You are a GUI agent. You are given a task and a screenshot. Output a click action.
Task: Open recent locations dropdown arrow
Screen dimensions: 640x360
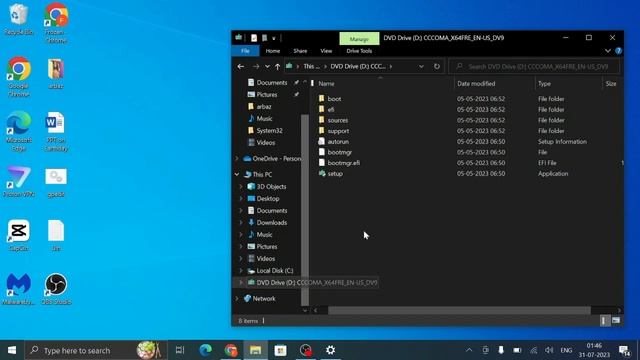click(267, 67)
